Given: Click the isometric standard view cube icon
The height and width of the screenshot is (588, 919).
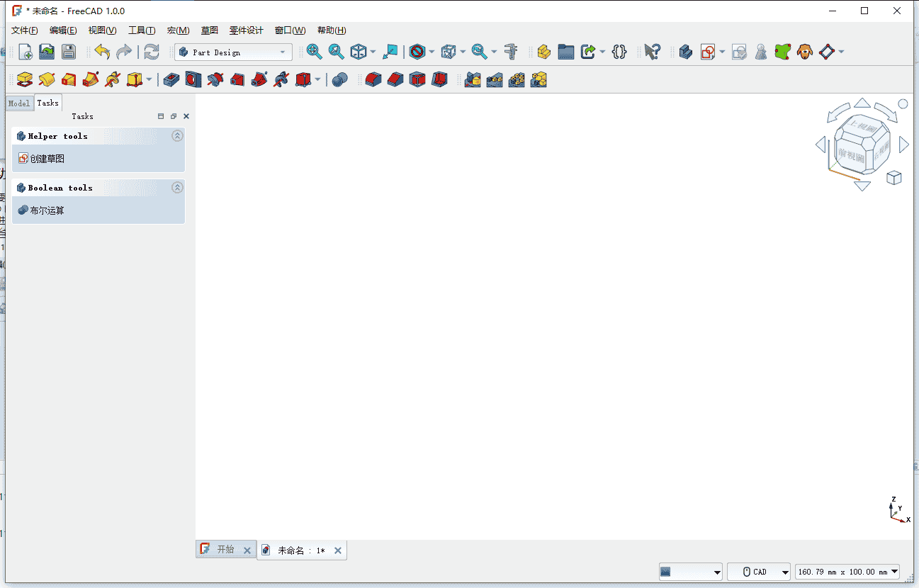Looking at the screenshot, I should [359, 52].
